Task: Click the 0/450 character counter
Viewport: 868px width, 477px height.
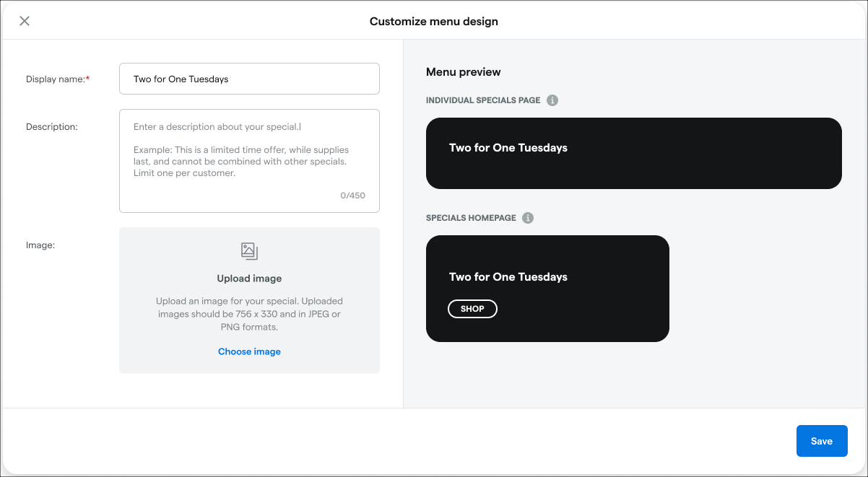Action: [x=352, y=196]
